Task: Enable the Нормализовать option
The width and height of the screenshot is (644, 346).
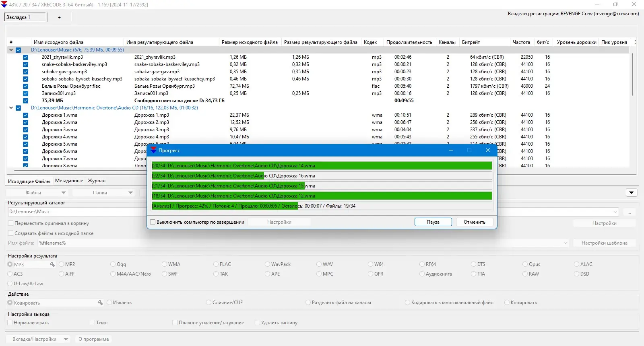Action: pyautogui.click(x=10, y=323)
